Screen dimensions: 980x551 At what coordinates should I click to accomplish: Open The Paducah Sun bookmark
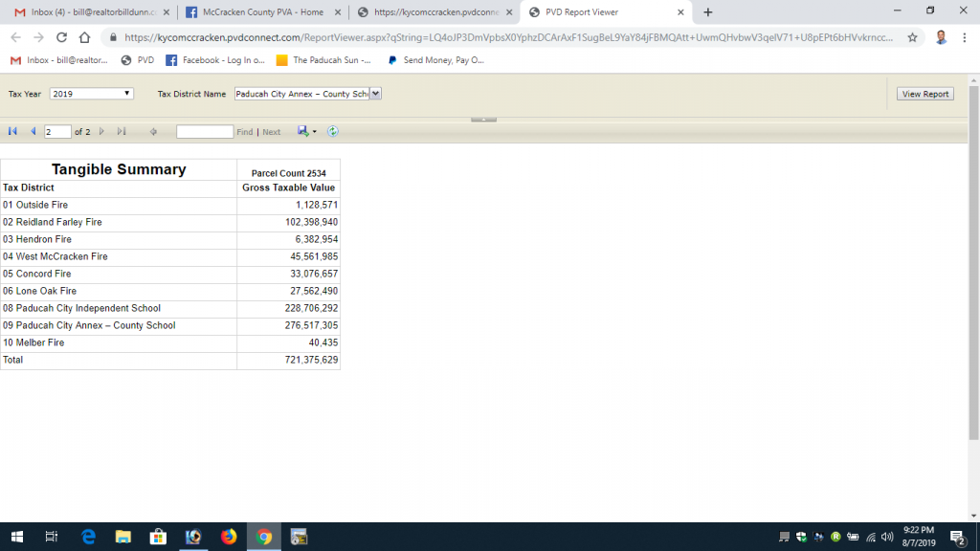click(323, 60)
